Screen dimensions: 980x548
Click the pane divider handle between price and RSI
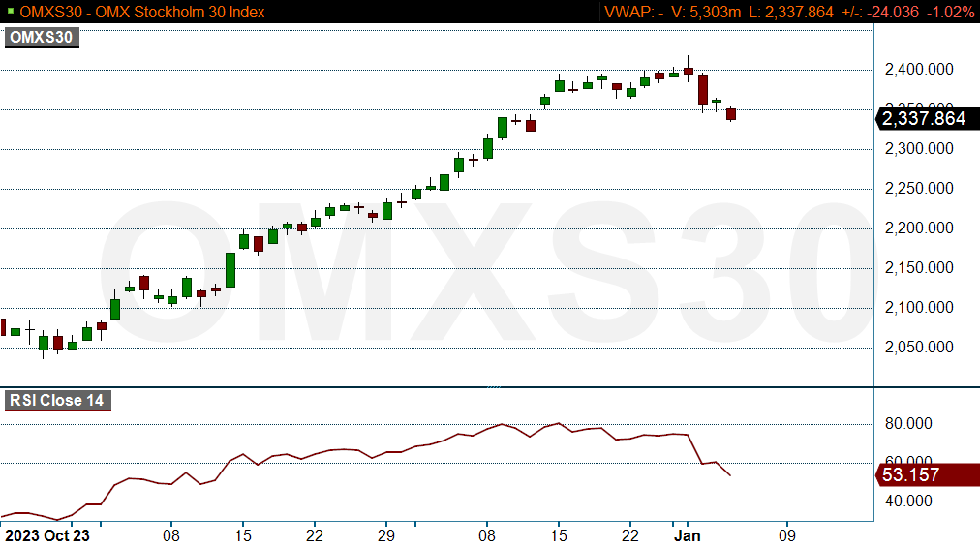(494, 386)
